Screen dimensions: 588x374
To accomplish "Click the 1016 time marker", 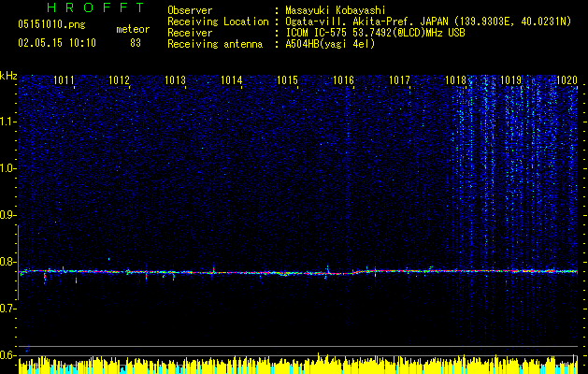I will pyautogui.click(x=343, y=79).
